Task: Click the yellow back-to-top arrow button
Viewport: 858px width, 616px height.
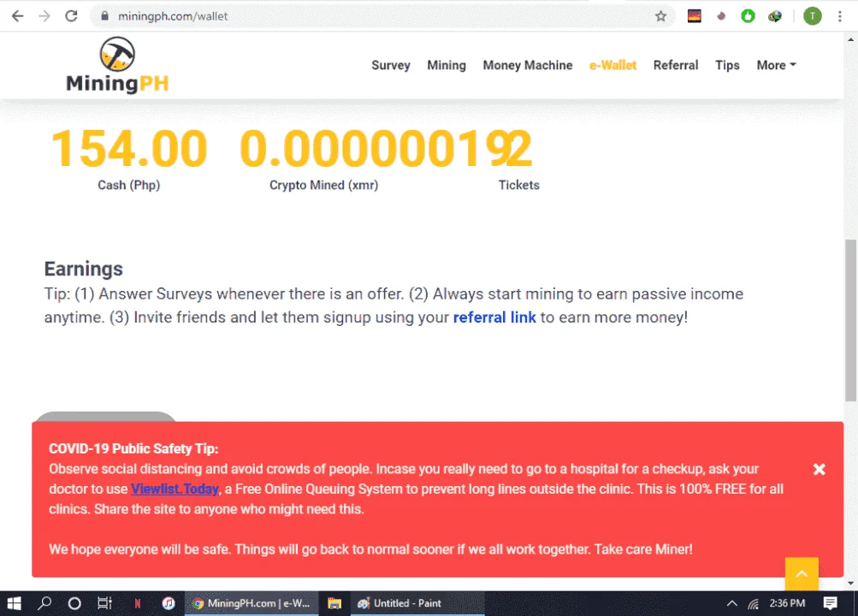Action: pos(802,574)
